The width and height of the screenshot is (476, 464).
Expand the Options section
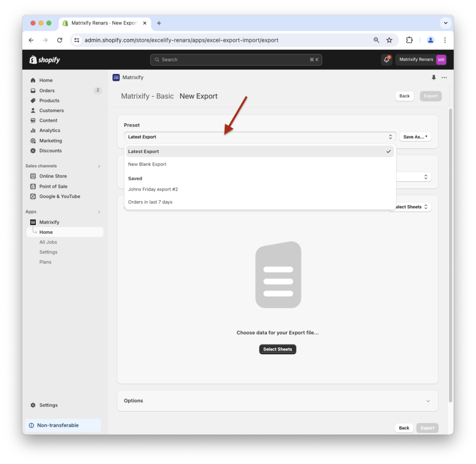pyautogui.click(x=278, y=400)
